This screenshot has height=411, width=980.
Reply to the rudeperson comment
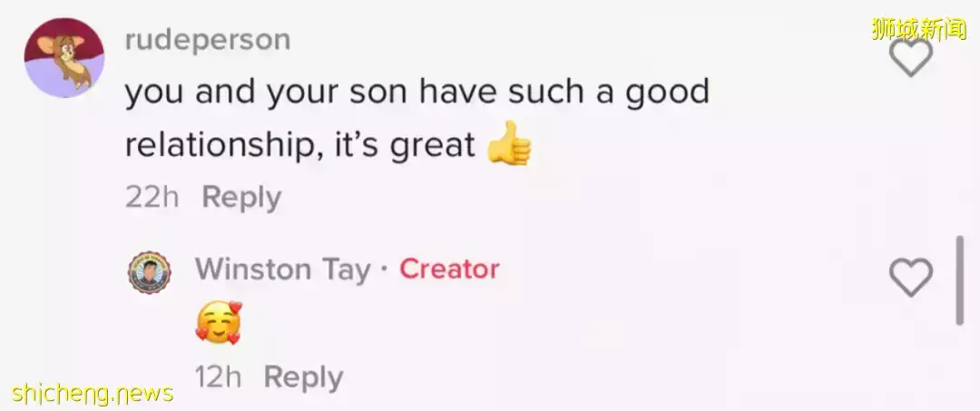click(x=241, y=197)
